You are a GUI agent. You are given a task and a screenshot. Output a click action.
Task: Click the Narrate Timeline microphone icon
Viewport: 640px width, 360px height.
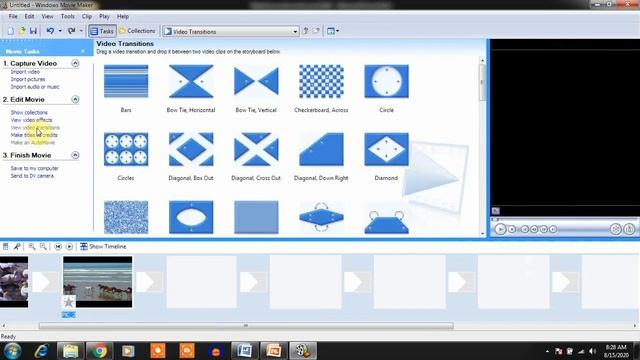coord(17,247)
